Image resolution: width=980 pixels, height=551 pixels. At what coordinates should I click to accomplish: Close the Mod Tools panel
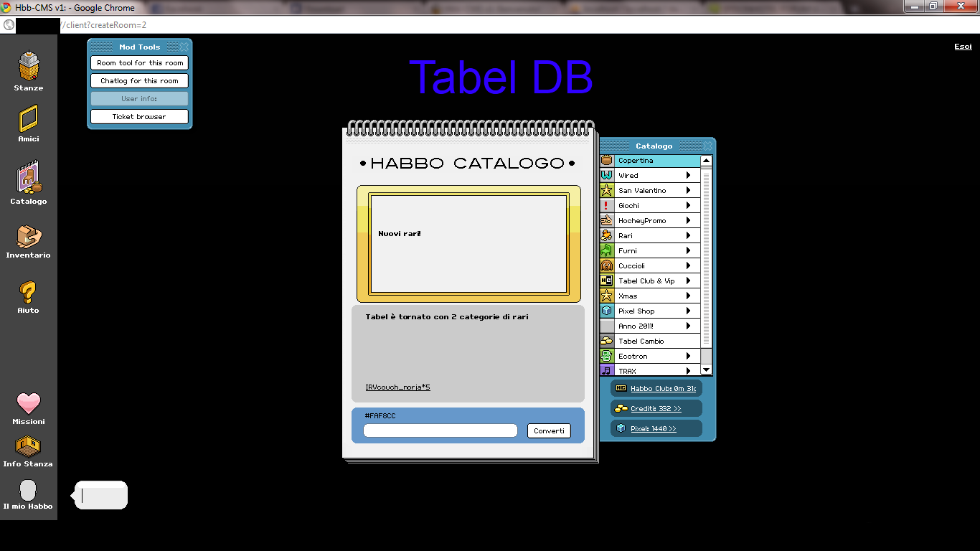pos(184,47)
